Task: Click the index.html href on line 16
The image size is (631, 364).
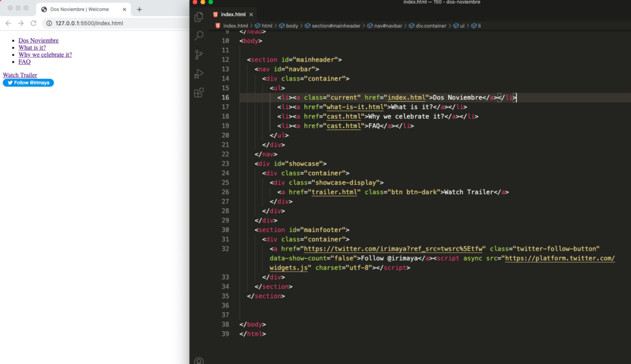Action: 407,97
